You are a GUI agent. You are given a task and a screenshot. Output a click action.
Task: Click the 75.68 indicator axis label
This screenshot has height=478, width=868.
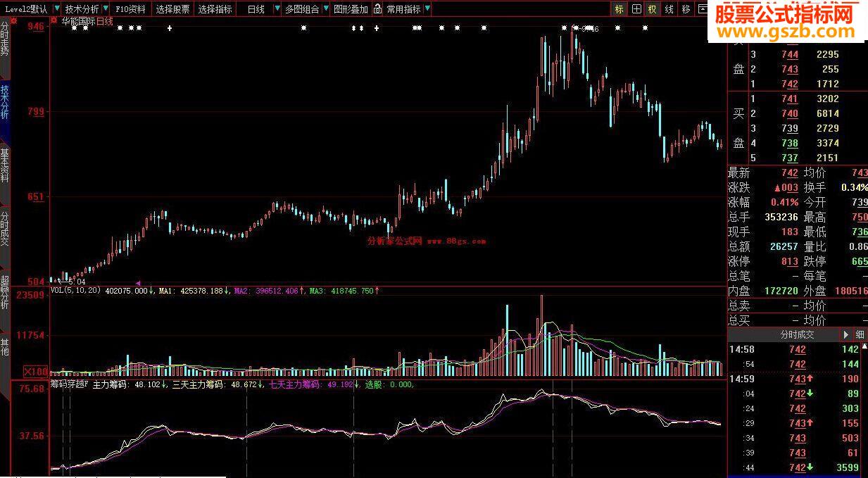(32, 389)
